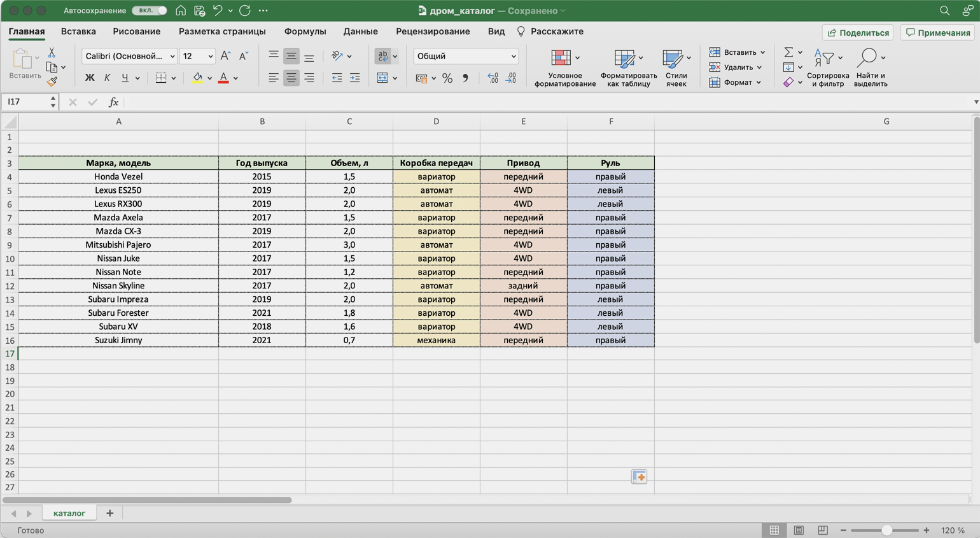Viewport: 980px width, 538px height.
Task: Toggle underline formatting Ч
Action: tap(125, 78)
